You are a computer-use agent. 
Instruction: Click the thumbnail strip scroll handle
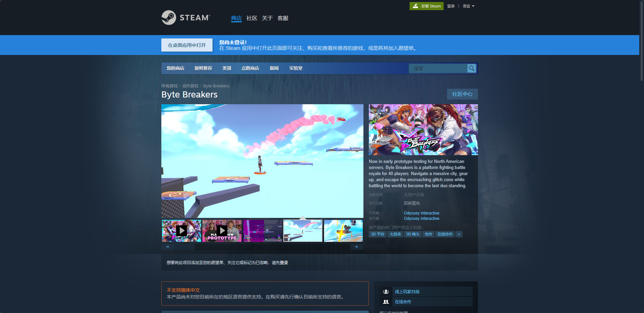click(184, 247)
